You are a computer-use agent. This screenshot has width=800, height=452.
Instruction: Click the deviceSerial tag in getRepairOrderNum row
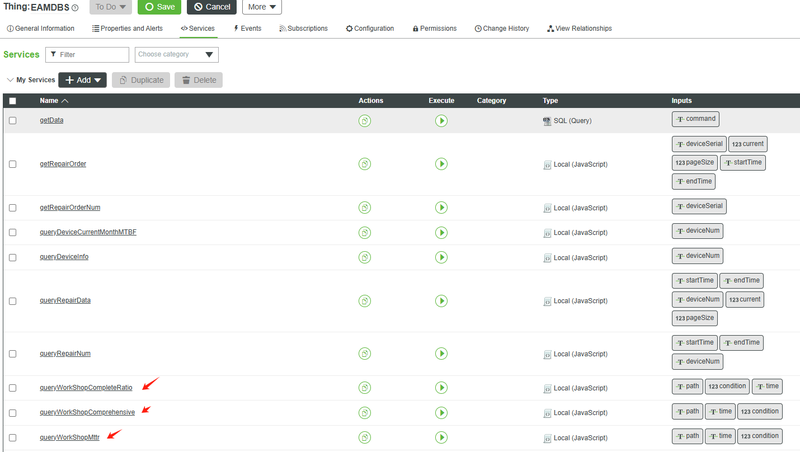(699, 206)
